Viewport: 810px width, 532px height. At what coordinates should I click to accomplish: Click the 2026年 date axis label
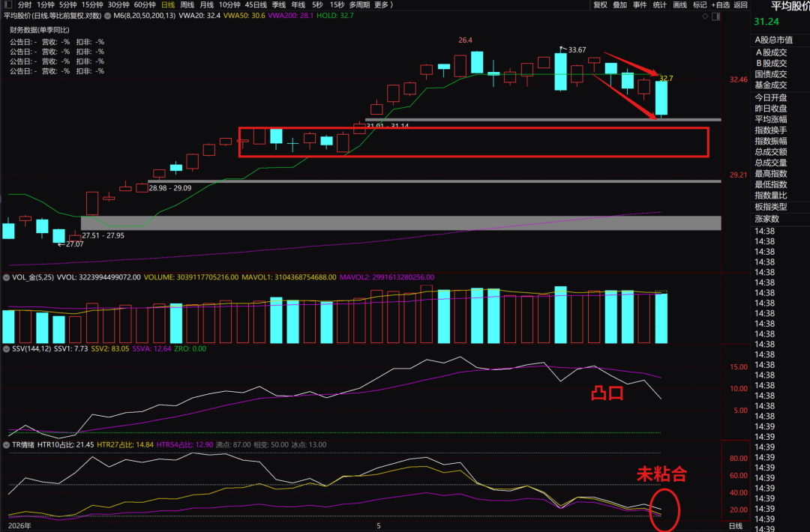[x=19, y=526]
